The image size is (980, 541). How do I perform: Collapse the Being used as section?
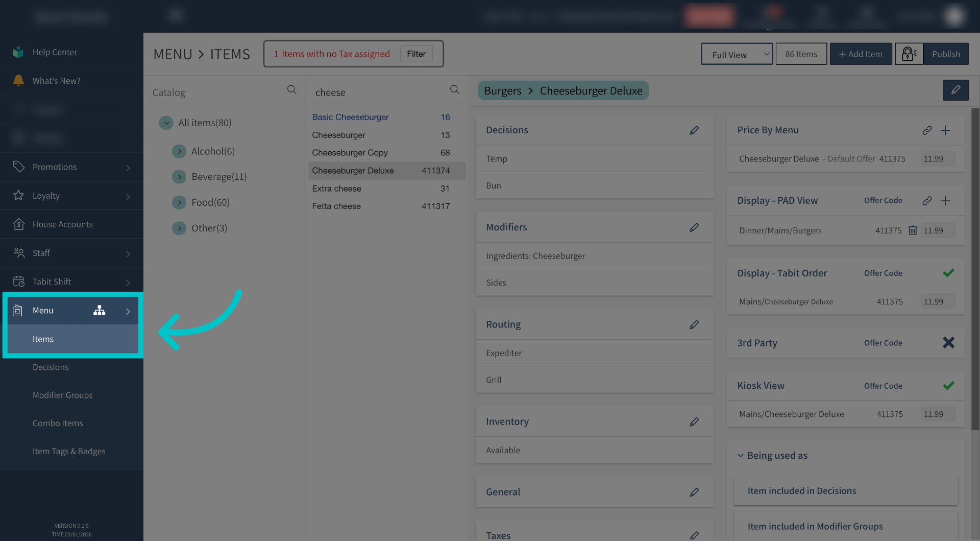[x=741, y=455]
